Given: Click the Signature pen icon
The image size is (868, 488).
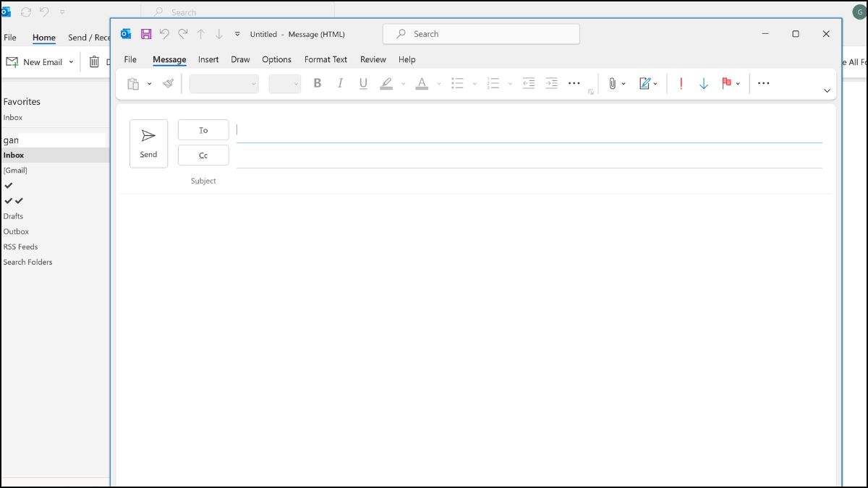Looking at the screenshot, I should tap(644, 84).
